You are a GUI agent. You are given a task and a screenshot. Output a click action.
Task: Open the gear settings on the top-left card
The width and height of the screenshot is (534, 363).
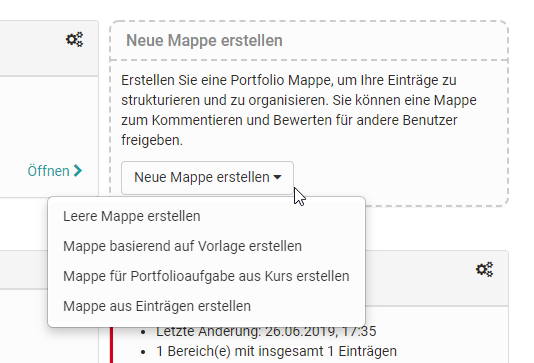point(74,40)
